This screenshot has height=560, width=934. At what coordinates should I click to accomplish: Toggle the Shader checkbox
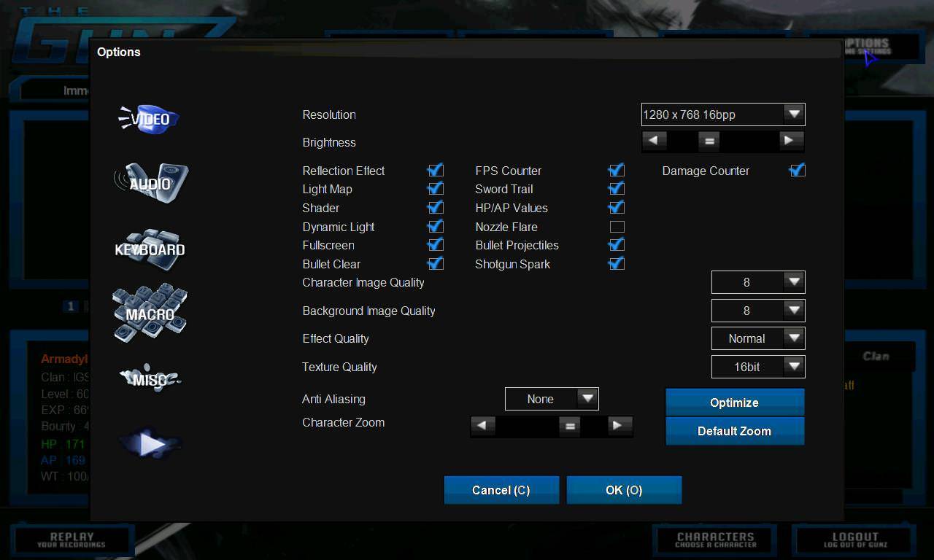[436, 208]
